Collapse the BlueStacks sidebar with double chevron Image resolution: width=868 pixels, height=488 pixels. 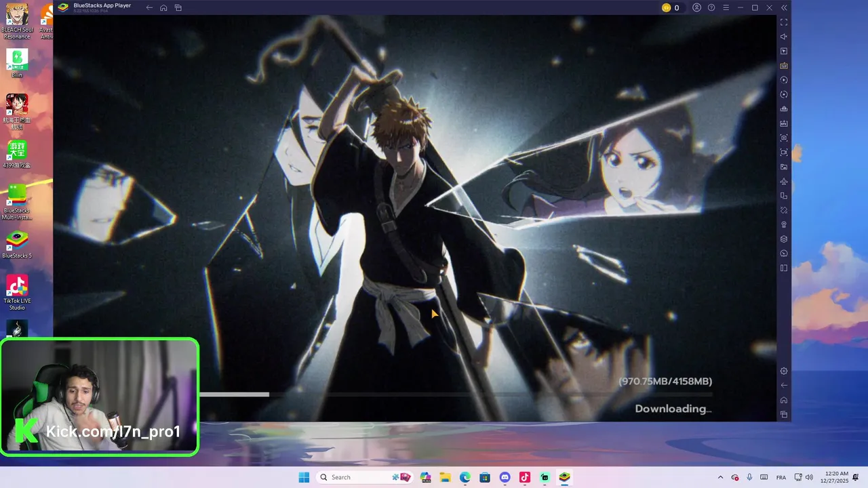coord(784,7)
